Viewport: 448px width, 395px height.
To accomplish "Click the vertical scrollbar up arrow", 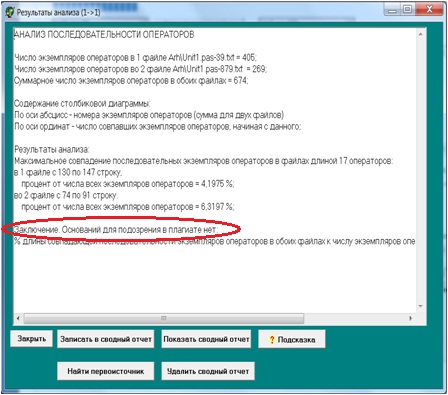I will 420,34.
